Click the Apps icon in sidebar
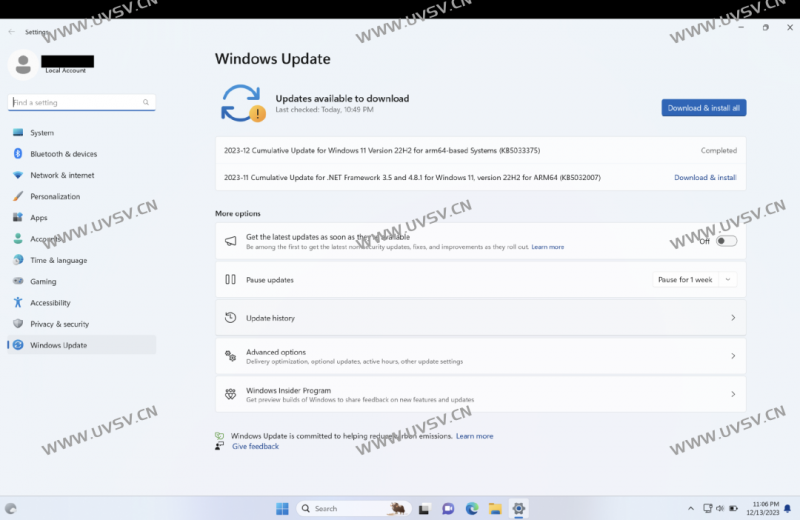Viewport: 800px width, 520px height. tap(18, 217)
